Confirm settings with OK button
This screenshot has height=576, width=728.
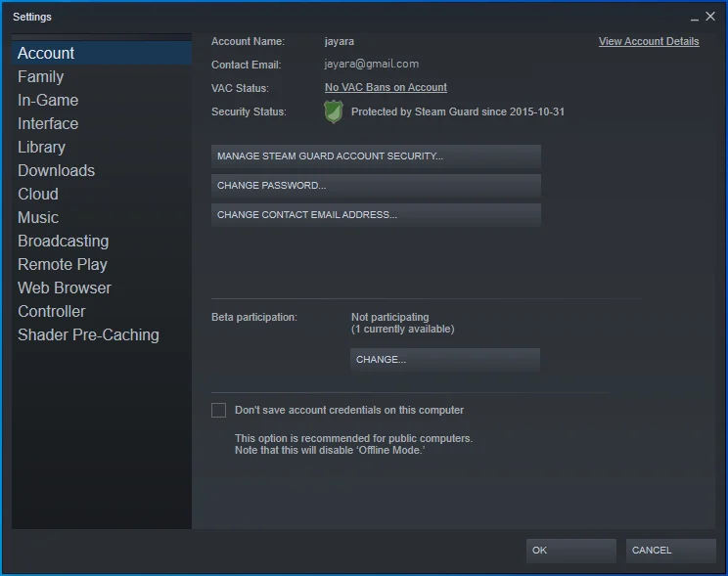571,551
